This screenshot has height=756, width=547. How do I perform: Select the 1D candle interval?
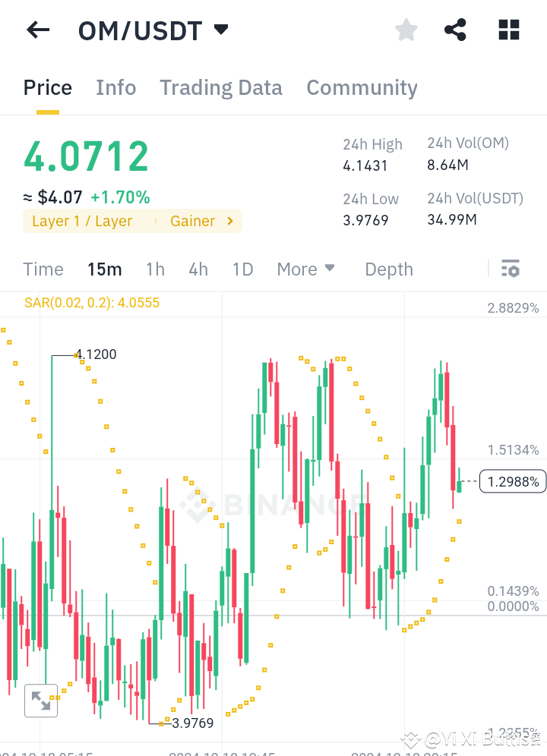pos(242,269)
